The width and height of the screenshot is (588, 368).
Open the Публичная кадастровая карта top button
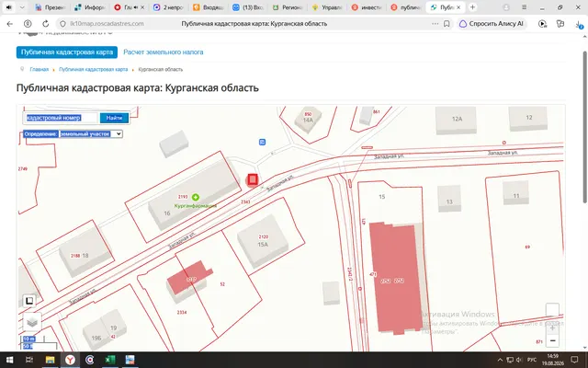(67, 52)
